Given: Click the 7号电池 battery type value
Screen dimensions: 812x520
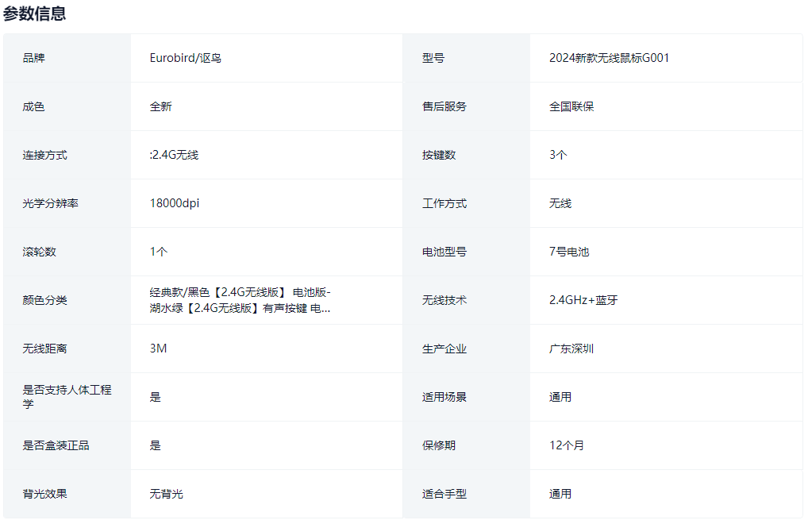Looking at the screenshot, I should (568, 252).
